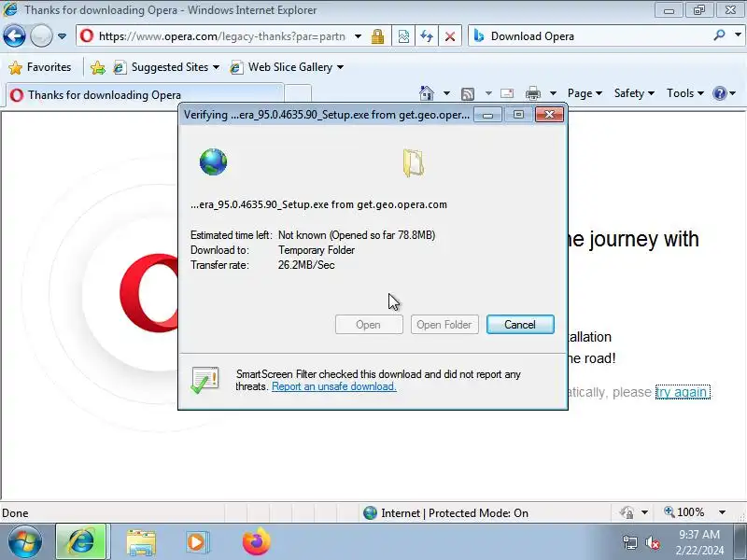Select the Thanks for downloading Opera tab

click(145, 95)
